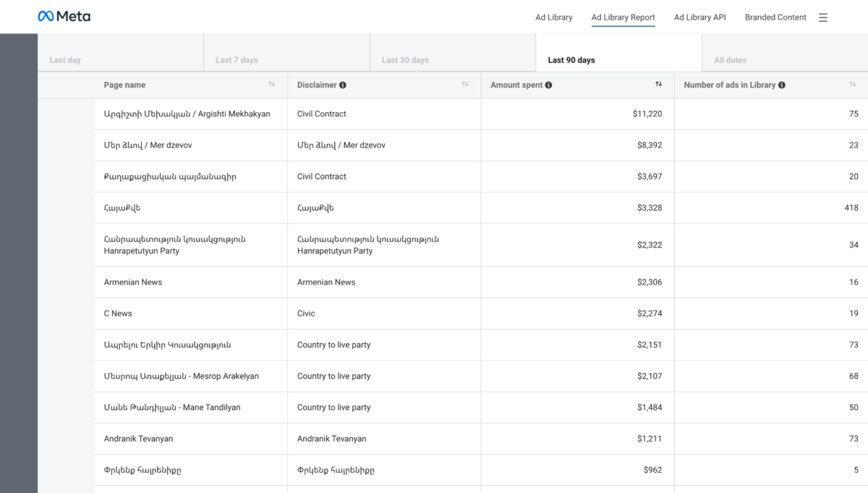
Task: Switch to Last day tab
Action: pyautogui.click(x=65, y=60)
